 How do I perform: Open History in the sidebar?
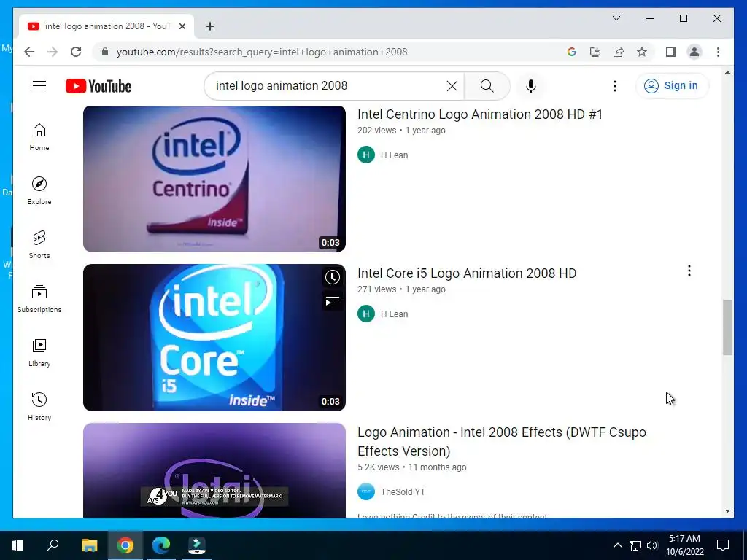(x=39, y=406)
